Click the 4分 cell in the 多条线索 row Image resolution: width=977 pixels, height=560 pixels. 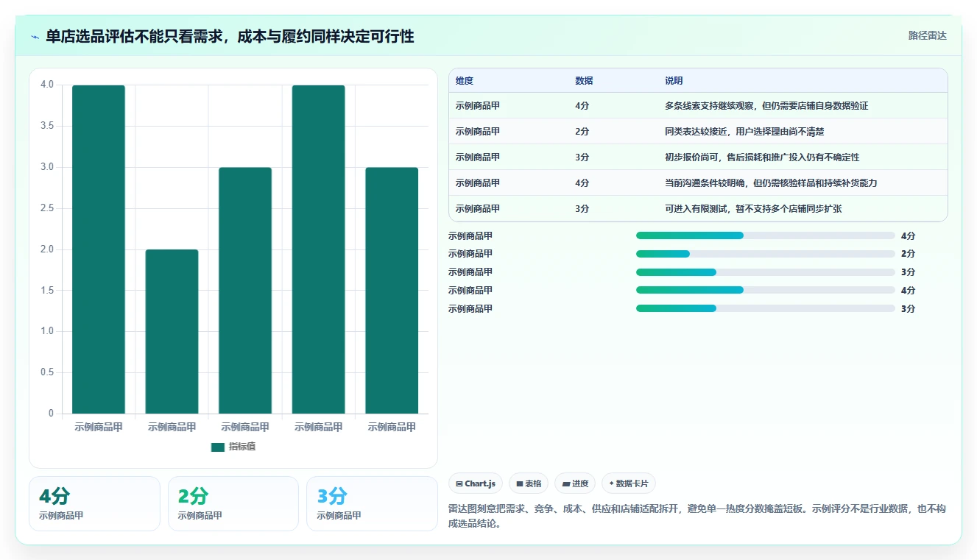[x=582, y=106]
